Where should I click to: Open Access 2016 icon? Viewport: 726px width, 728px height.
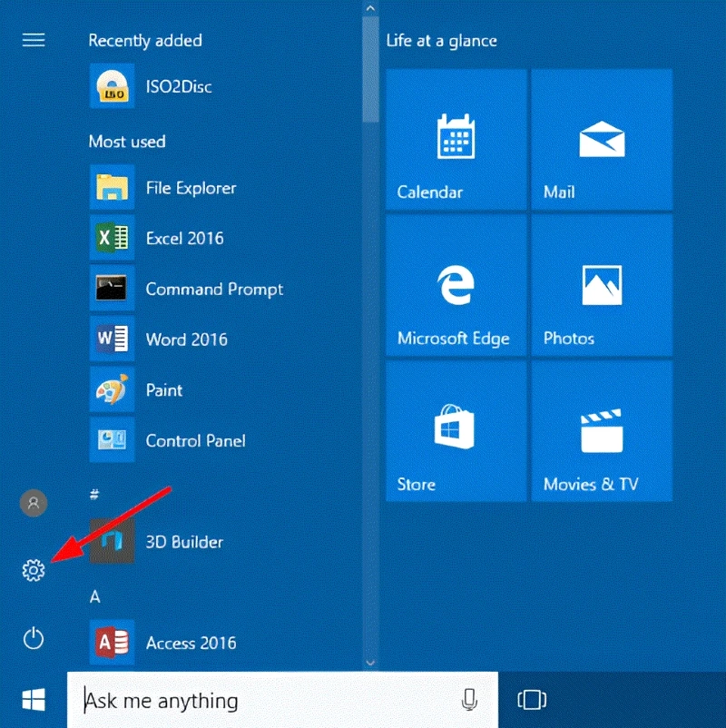(x=112, y=643)
